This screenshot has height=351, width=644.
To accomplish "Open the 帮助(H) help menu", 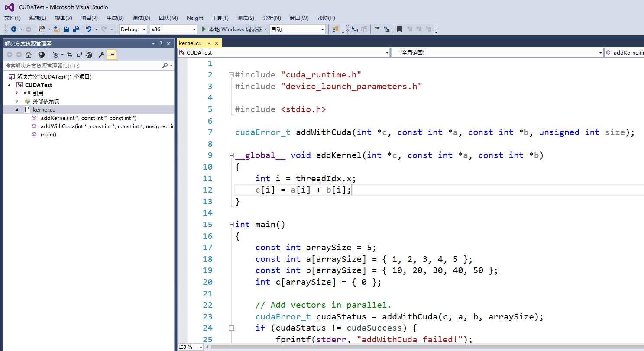I will coord(326,18).
